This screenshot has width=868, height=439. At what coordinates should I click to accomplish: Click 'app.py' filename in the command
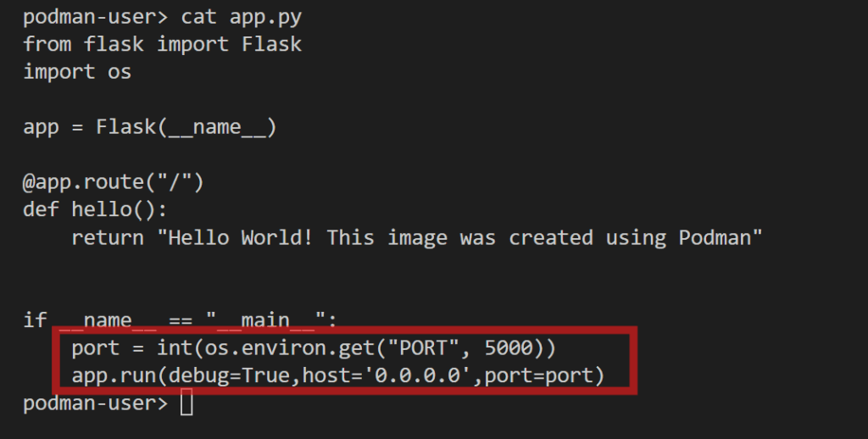click(265, 18)
